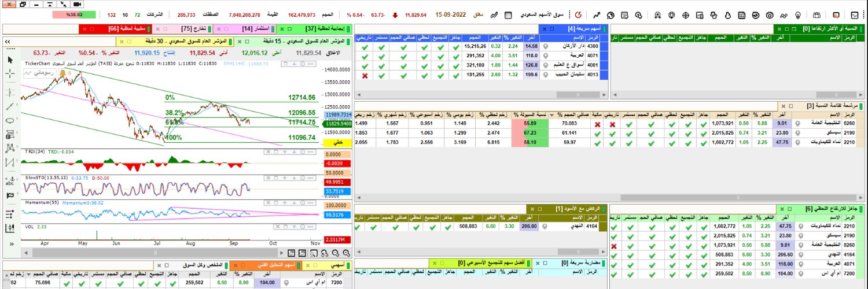Click the horizontal scrollbar under chart timeline
Screen dimensions: 868x289
156,253
